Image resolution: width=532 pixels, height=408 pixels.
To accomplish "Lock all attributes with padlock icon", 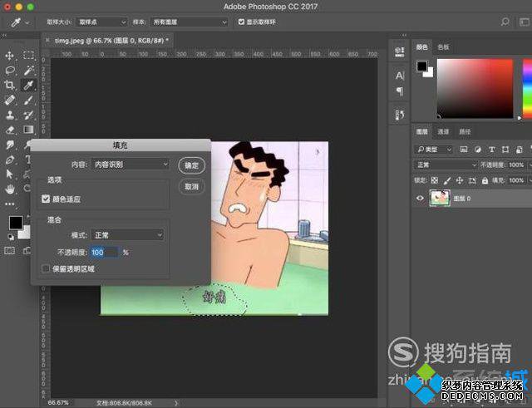I will point(485,180).
